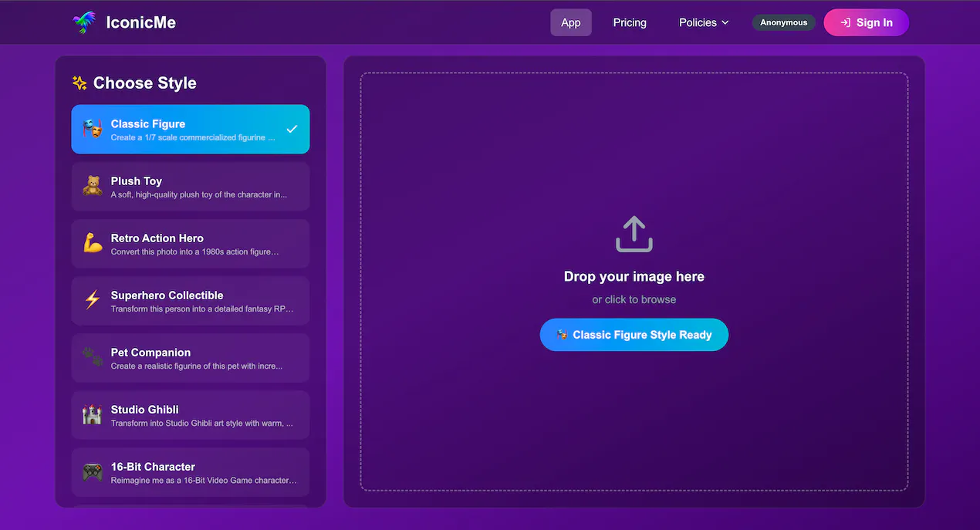
Task: Click the Retro Action Hero description text
Action: (x=195, y=251)
